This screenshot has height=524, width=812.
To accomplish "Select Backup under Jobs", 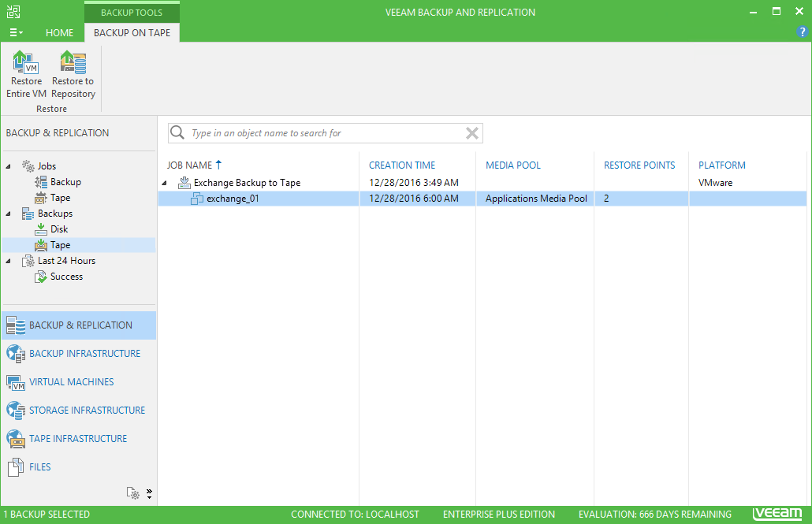I will (x=65, y=182).
